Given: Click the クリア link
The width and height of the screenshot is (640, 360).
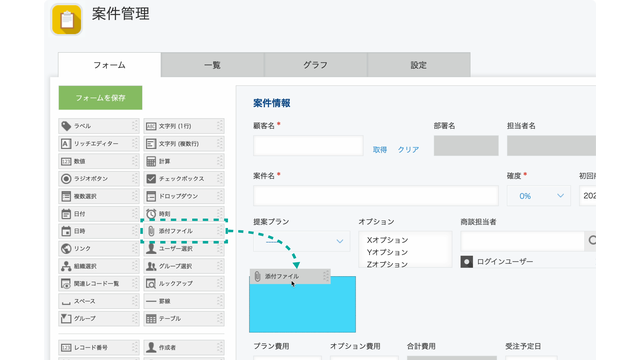Looking at the screenshot, I should 408,150.
